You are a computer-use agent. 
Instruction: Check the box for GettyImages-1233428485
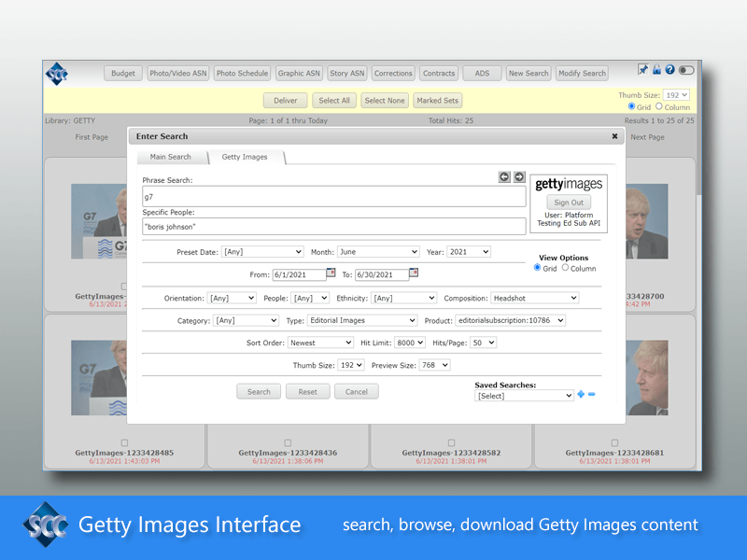(x=124, y=442)
